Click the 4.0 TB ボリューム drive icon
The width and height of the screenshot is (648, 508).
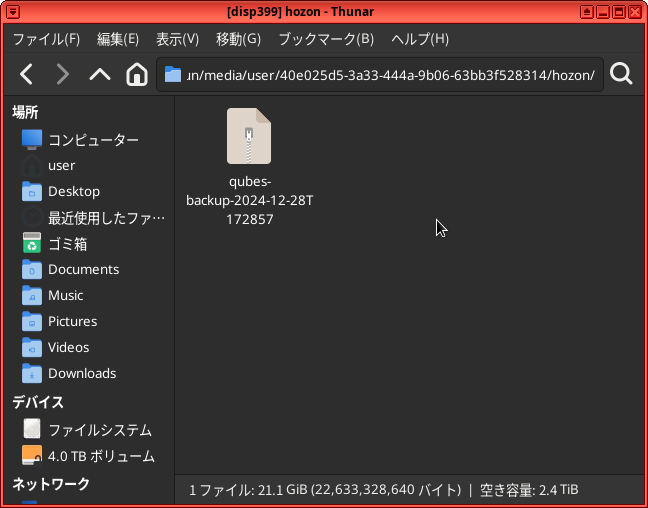[32, 455]
